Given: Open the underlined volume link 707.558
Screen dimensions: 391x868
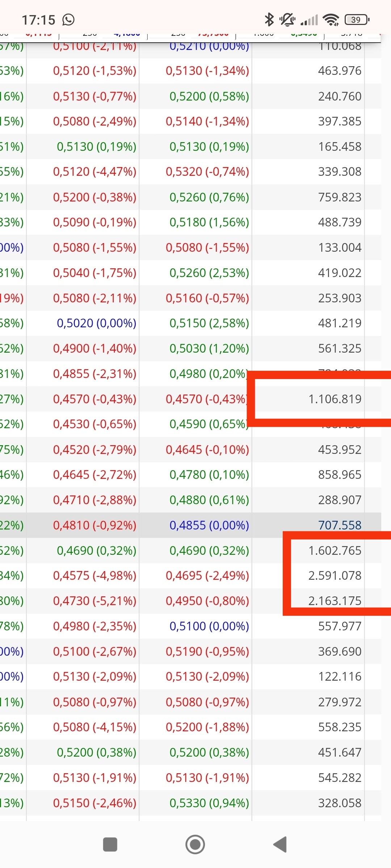Looking at the screenshot, I should coord(340,525).
